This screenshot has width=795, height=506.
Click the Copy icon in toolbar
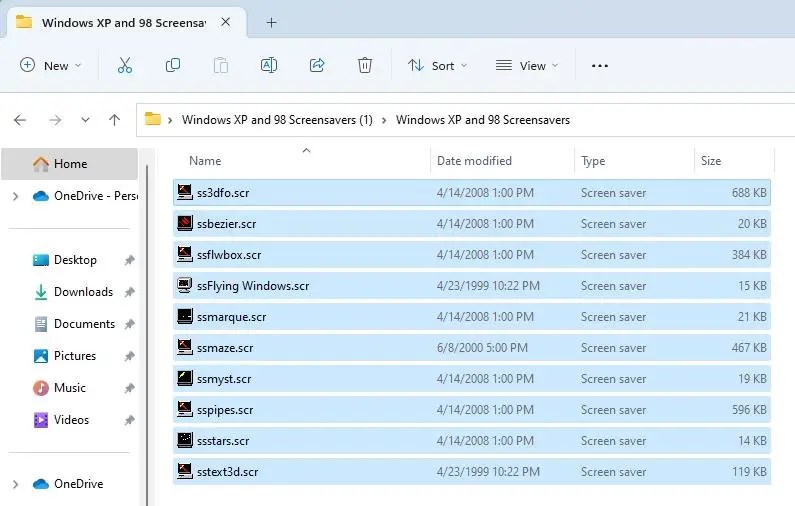pyautogui.click(x=172, y=65)
